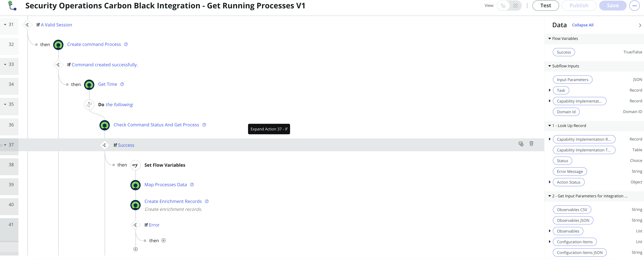644x260 pixels.
Task: Open the Create Enrichment Records action icon
Action: [x=135, y=205]
